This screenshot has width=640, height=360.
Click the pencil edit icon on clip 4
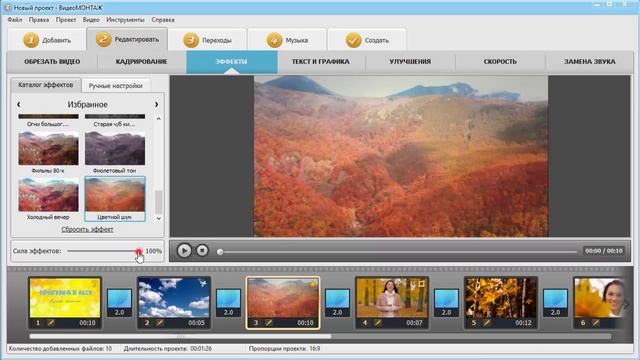pos(378,322)
